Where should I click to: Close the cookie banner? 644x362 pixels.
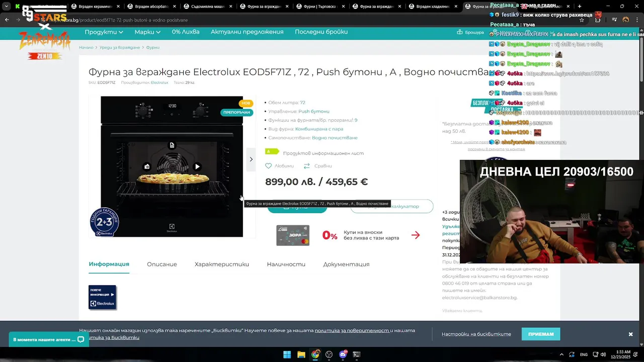click(630, 334)
